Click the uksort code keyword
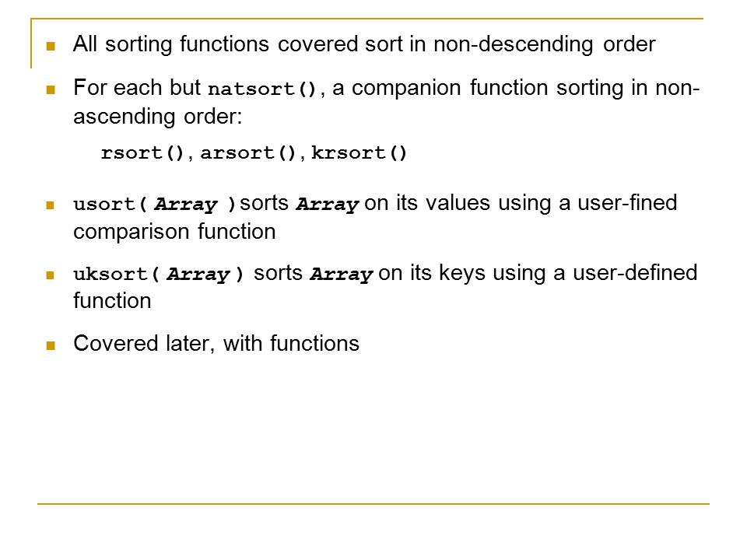The height and width of the screenshot is (560, 747). pyautogui.click(x=110, y=275)
